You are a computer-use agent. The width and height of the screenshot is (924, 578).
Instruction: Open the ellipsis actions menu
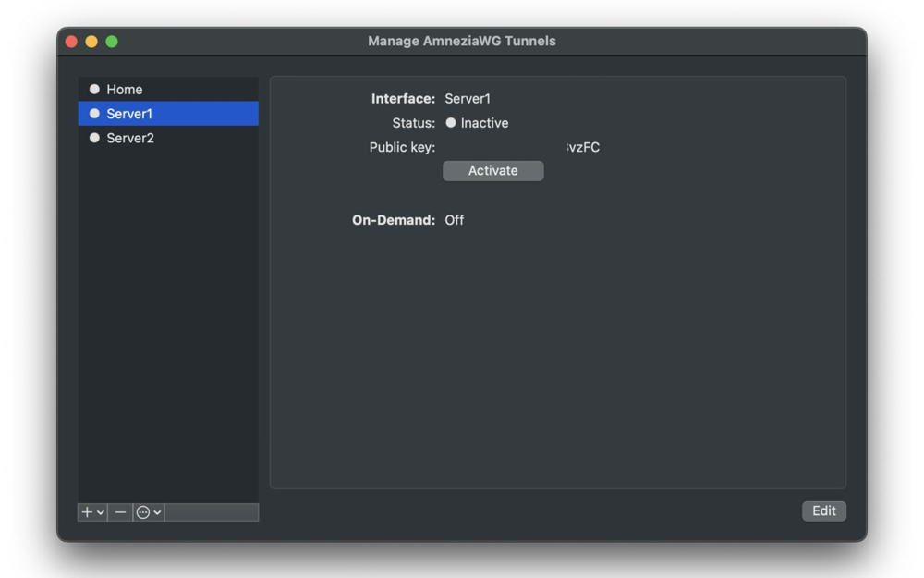point(149,512)
